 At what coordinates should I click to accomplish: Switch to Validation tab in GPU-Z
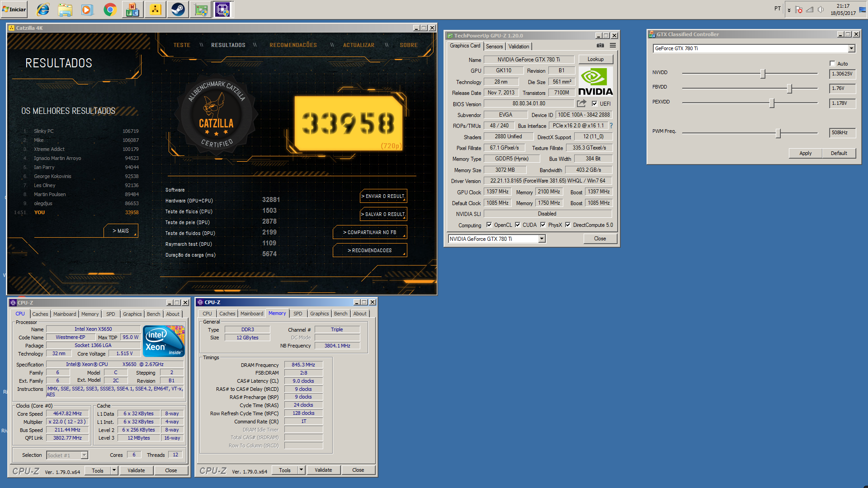[x=519, y=47]
